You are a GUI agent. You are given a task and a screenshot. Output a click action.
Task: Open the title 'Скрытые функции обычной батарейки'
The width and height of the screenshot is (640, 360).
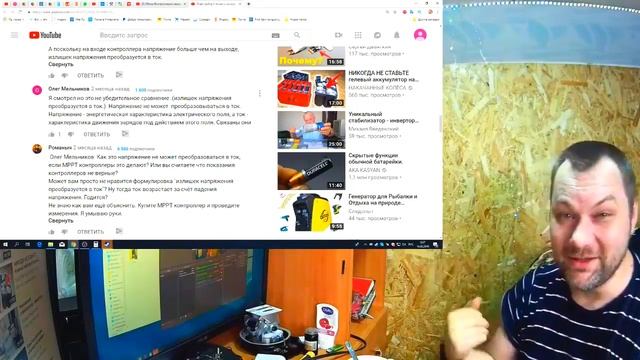coord(376,159)
